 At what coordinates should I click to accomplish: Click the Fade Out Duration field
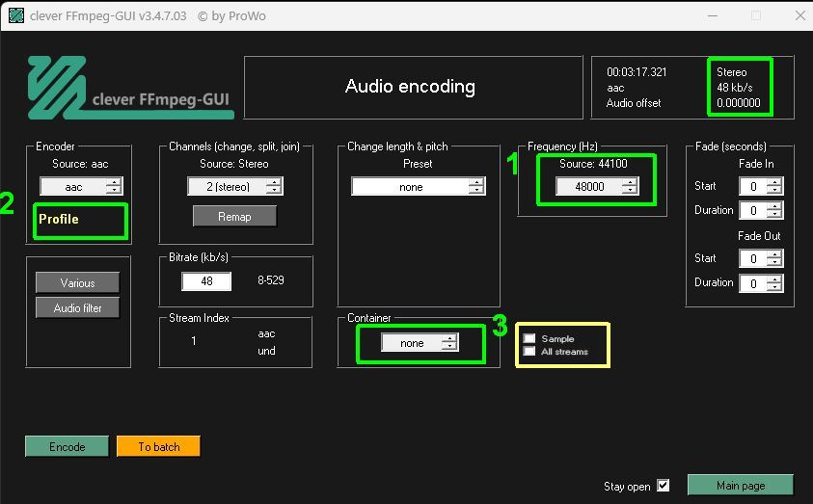tap(753, 283)
